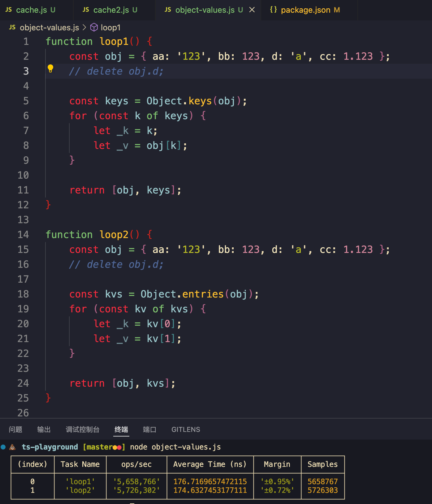Click 'for (const k of keys)' on line 6

[x=132, y=116]
